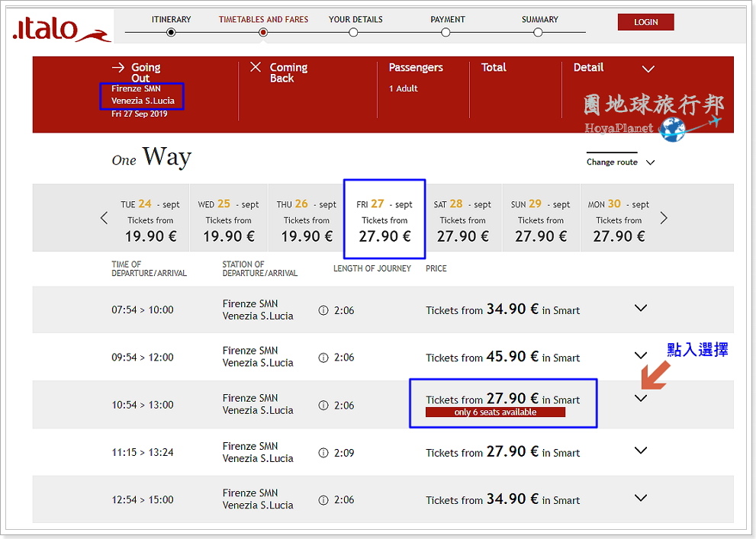Screen dimensions: 756x539
Task: Open the Total section in booking bar
Action: [494, 67]
